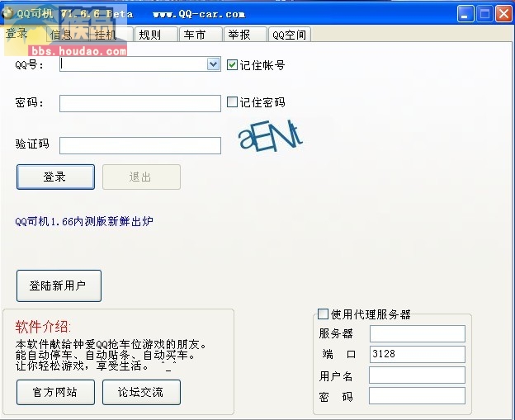515x420 pixels.
Task: Switch to the 登录 tab
Action: coord(17,34)
